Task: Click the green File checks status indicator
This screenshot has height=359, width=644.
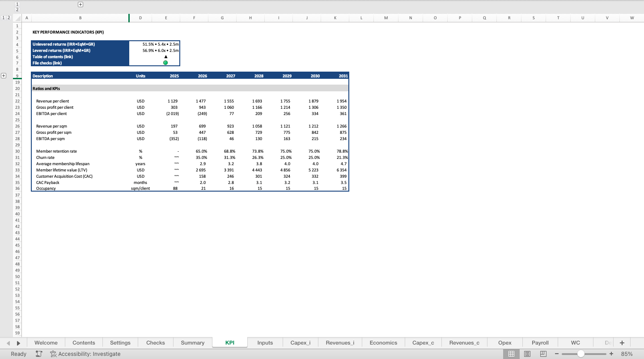Action: pos(165,63)
